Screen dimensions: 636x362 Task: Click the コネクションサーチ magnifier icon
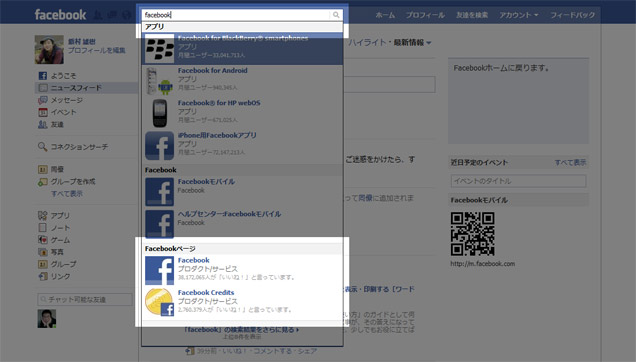click(x=43, y=147)
